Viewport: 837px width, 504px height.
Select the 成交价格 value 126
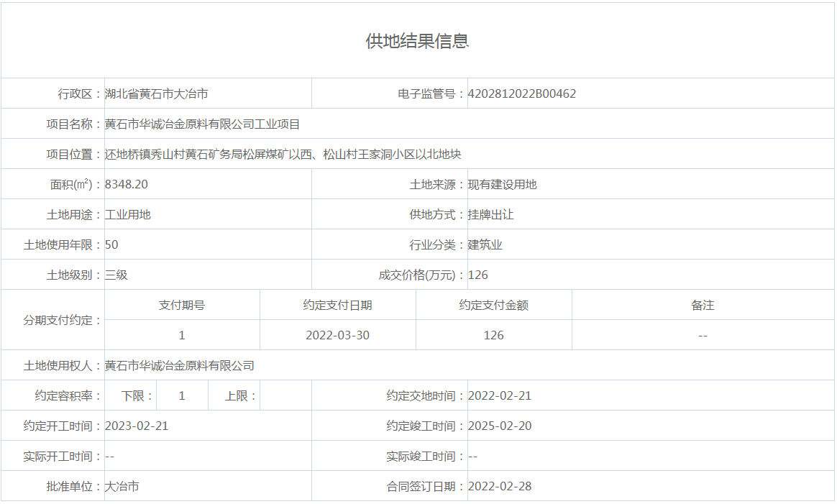tap(478, 275)
